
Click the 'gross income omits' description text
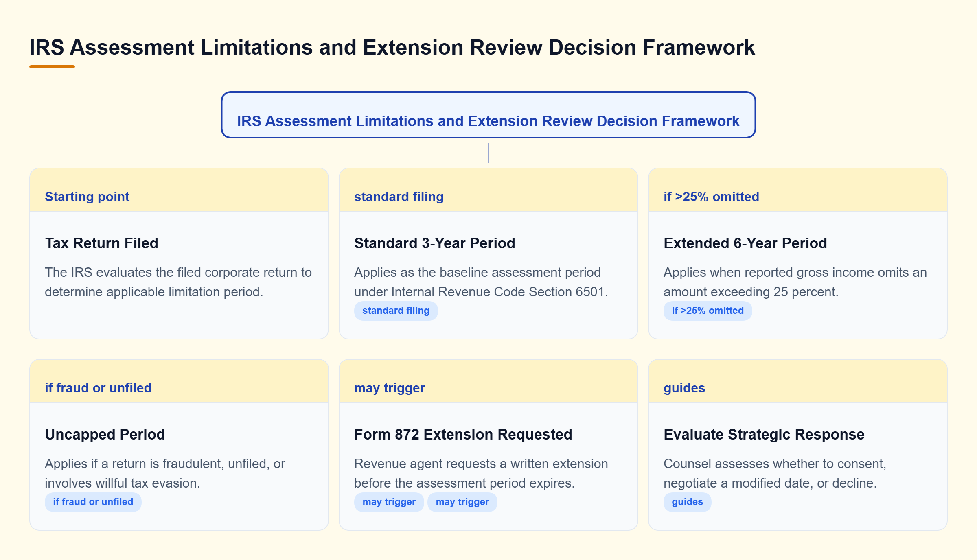click(x=795, y=282)
